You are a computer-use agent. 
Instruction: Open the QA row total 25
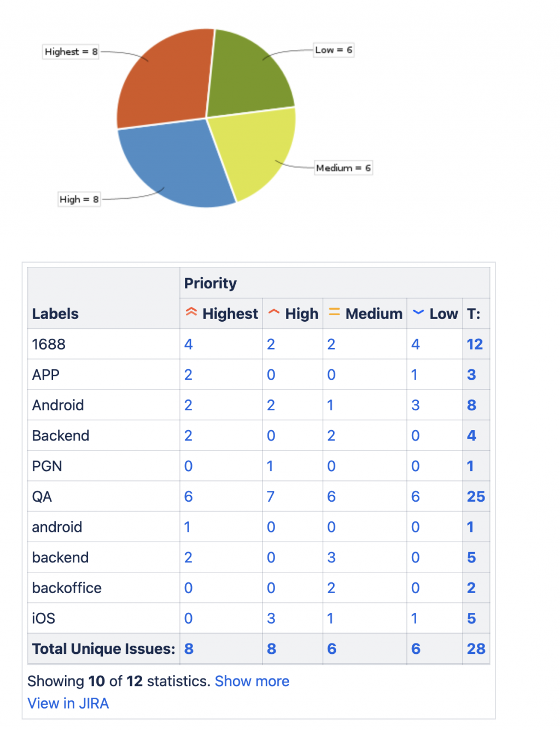click(476, 497)
